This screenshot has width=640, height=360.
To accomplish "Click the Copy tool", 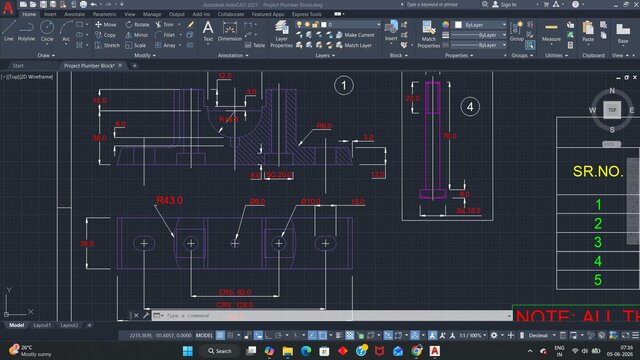I will (106, 35).
